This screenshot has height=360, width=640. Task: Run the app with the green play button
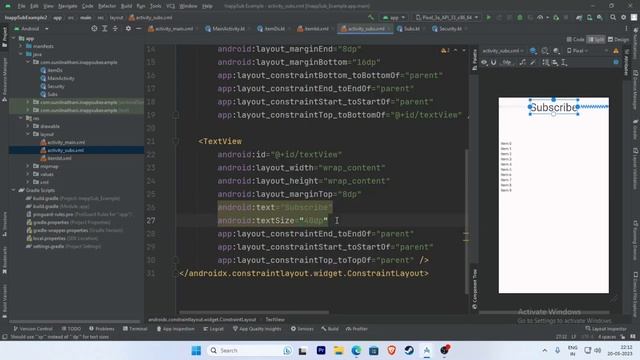pos(489,18)
